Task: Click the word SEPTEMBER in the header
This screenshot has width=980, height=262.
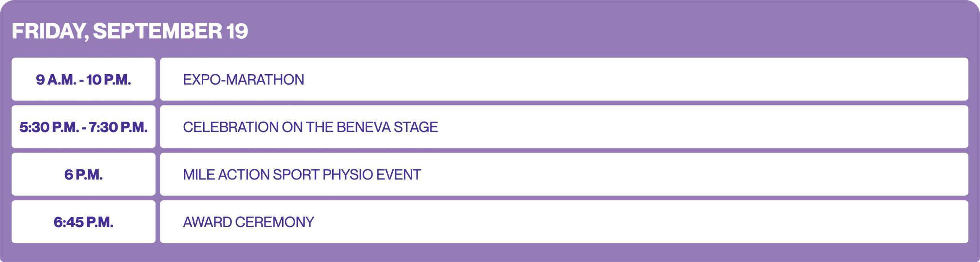Action: (157, 31)
